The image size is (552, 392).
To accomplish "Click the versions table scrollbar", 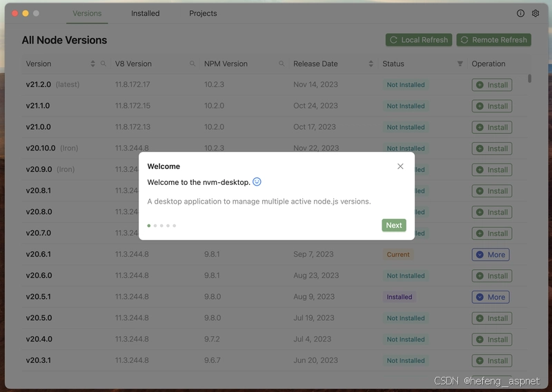I will (x=529, y=78).
